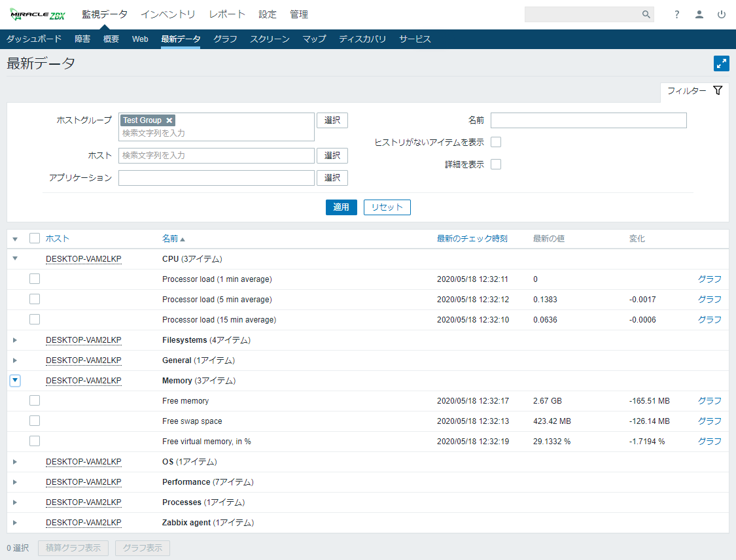736x560 pixels.
Task: Open the help question mark icon
Action: point(677,14)
